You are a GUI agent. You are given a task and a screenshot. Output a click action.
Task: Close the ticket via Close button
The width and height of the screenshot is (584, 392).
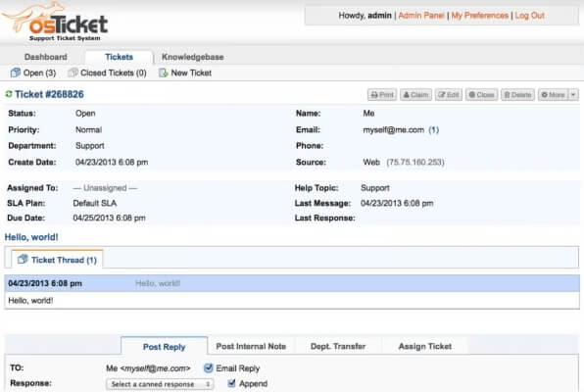(481, 95)
